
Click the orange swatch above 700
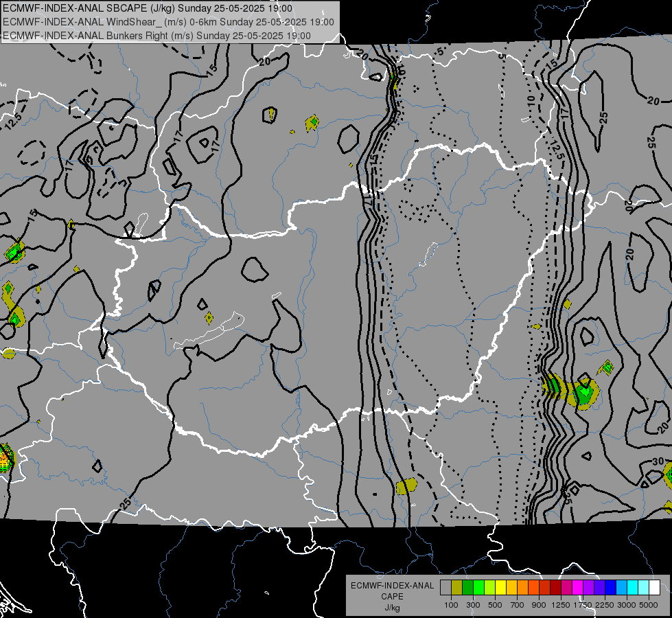522,588
